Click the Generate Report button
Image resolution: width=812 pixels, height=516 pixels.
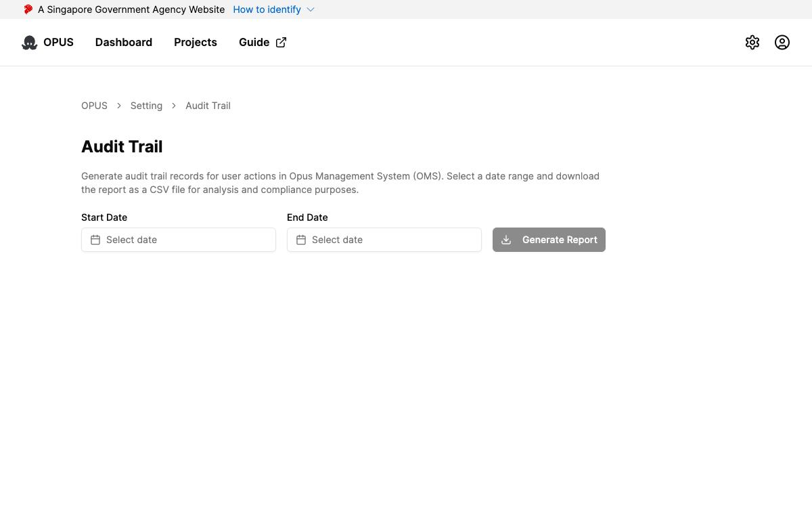[549, 240]
